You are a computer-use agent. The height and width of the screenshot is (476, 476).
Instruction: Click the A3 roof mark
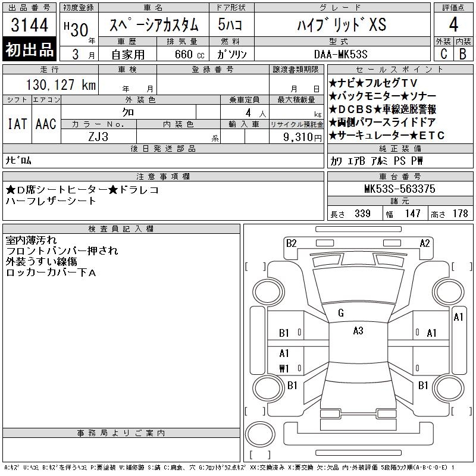(x=358, y=331)
